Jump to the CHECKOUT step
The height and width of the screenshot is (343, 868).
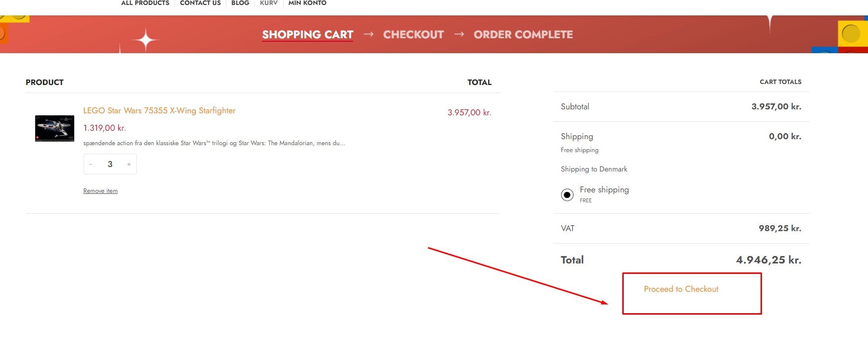(x=413, y=34)
